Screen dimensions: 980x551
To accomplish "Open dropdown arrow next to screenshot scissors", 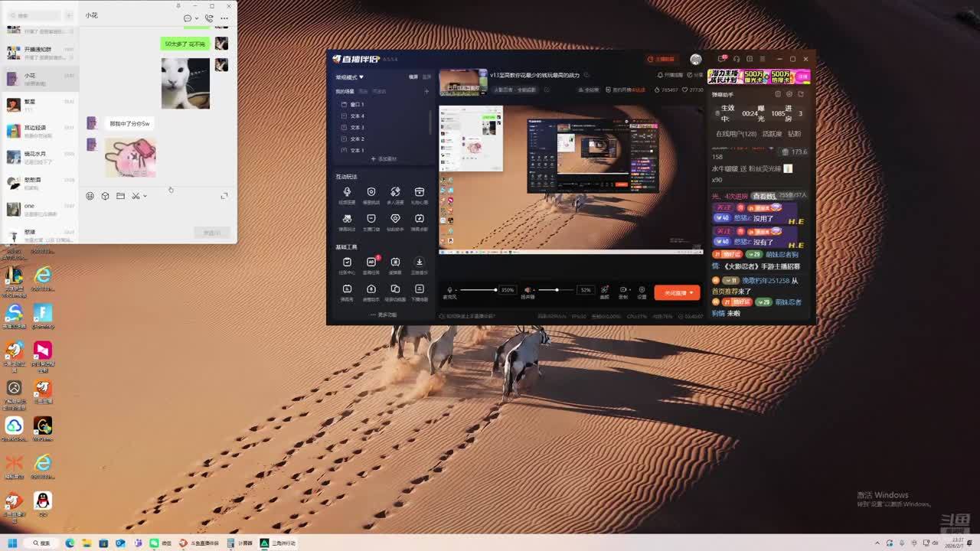I will pos(145,196).
